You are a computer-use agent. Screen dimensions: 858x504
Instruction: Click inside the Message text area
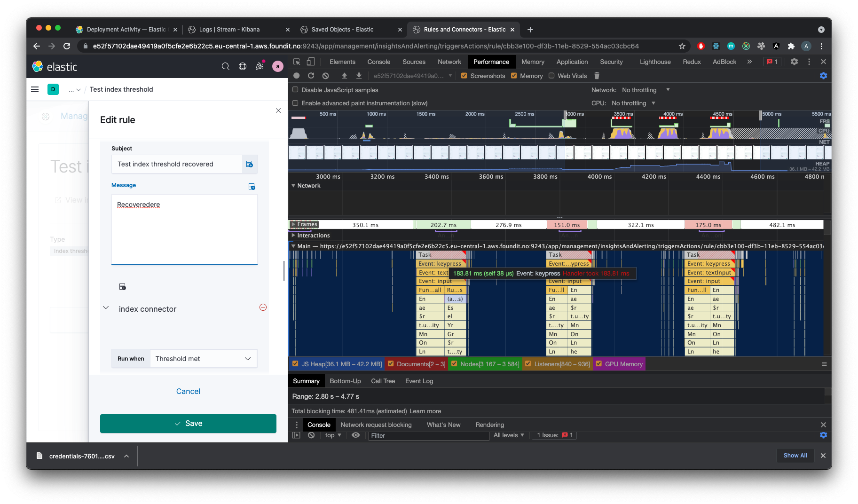pos(184,229)
